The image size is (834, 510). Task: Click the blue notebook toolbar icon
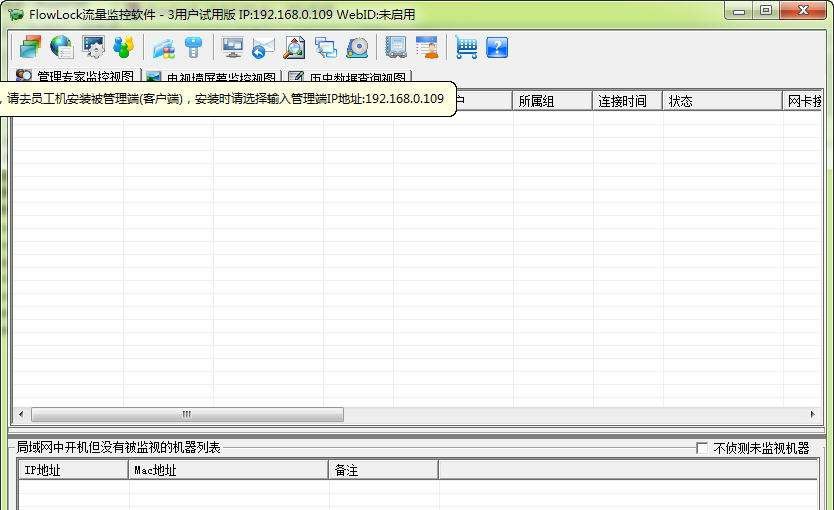pos(396,47)
